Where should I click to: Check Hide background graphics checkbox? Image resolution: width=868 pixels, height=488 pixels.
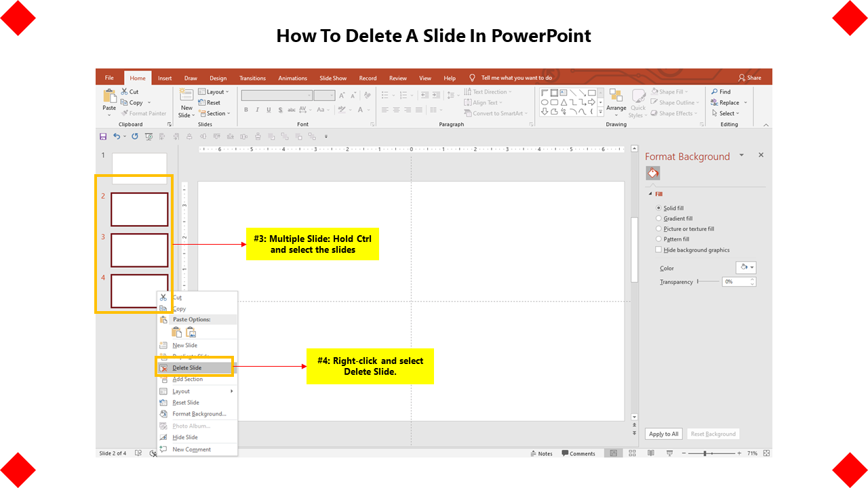click(x=658, y=250)
